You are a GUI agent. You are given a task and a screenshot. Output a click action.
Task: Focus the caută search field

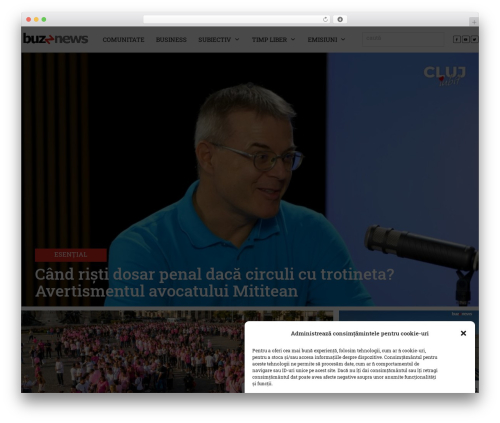403,39
